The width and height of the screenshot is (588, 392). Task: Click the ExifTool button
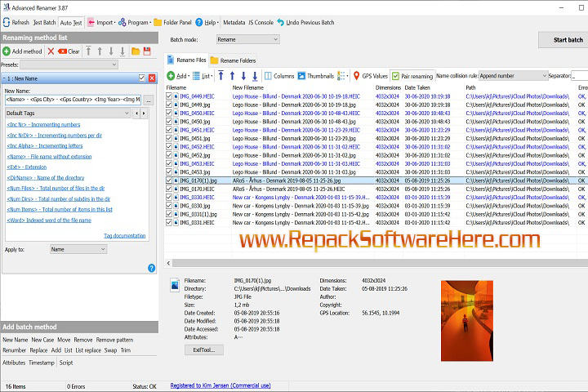[204, 350]
